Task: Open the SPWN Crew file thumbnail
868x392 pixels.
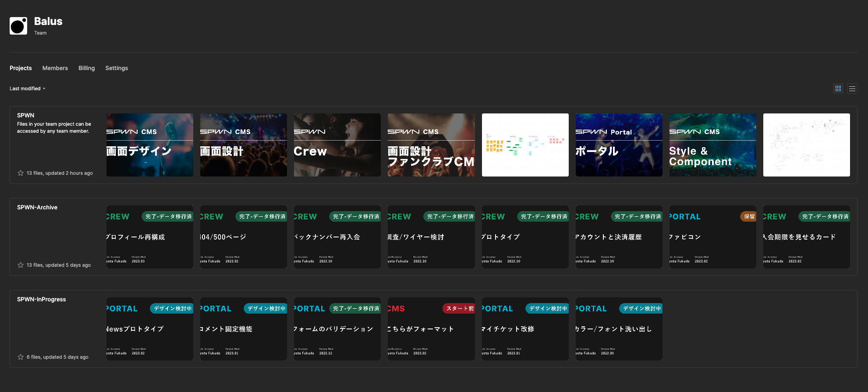Action: click(x=337, y=145)
